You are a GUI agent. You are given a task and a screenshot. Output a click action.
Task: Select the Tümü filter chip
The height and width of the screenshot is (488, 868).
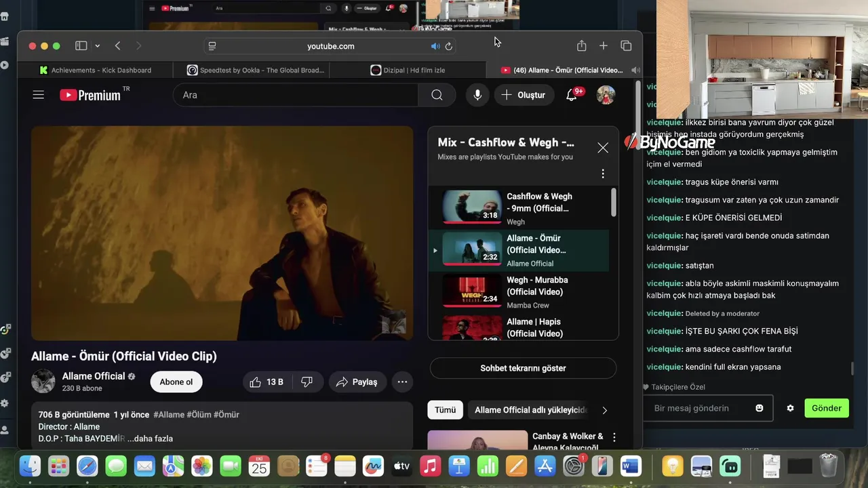point(446,410)
